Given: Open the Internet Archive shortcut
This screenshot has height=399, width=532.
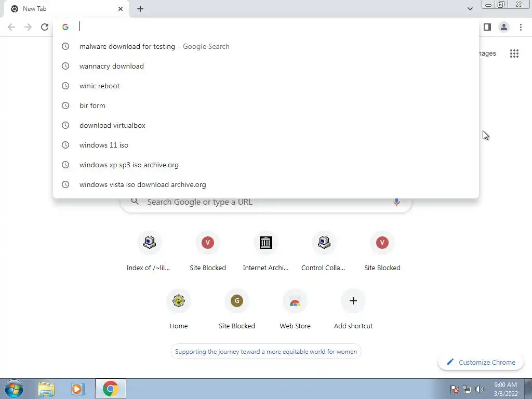Looking at the screenshot, I should pos(265,252).
